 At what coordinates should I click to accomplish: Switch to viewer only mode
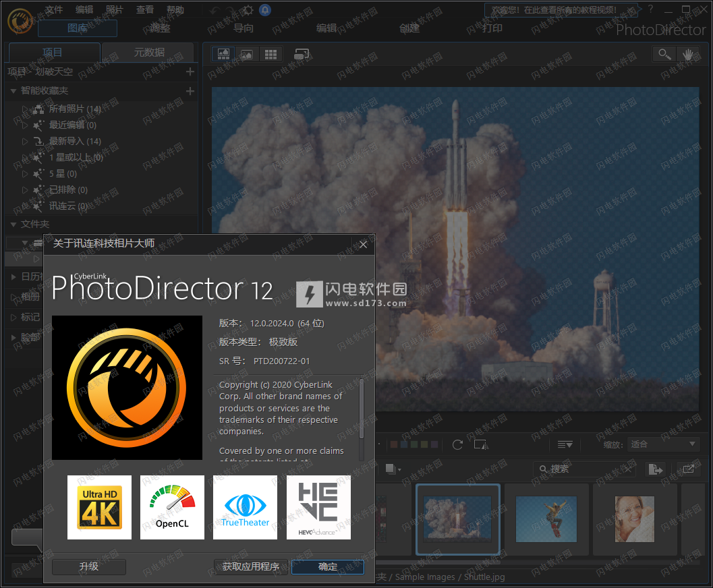click(247, 55)
